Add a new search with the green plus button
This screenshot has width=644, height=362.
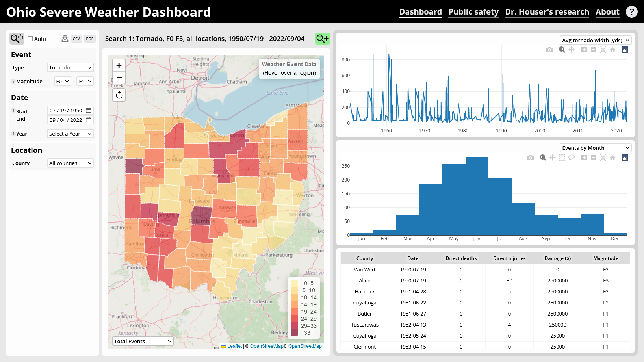tap(322, 38)
